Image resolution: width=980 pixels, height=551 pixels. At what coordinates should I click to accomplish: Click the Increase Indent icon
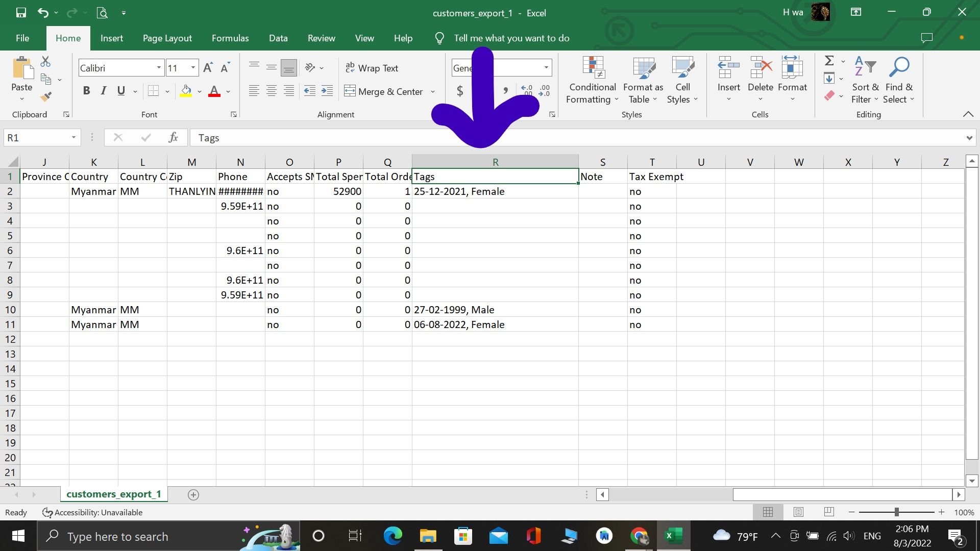coord(327,91)
